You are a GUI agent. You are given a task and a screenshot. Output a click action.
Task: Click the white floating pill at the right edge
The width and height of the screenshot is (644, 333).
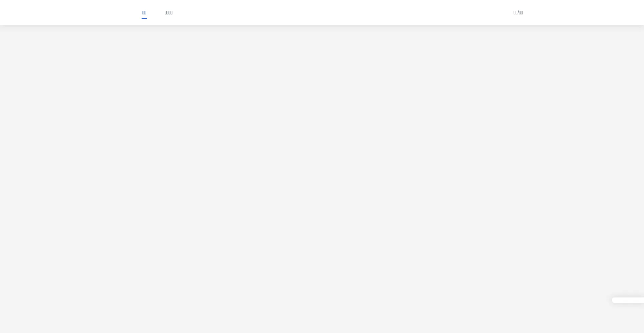[x=628, y=300]
